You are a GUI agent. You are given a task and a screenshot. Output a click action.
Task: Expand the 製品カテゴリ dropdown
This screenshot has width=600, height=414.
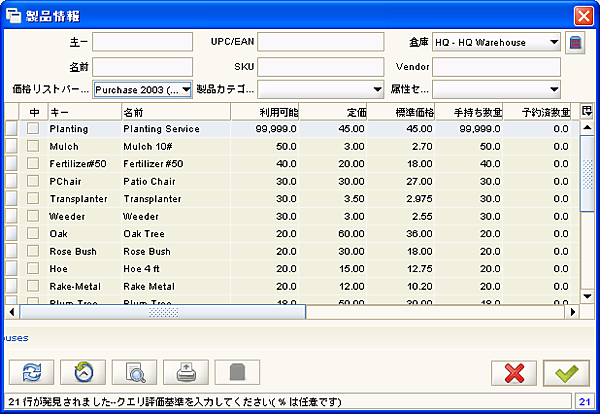click(377, 89)
